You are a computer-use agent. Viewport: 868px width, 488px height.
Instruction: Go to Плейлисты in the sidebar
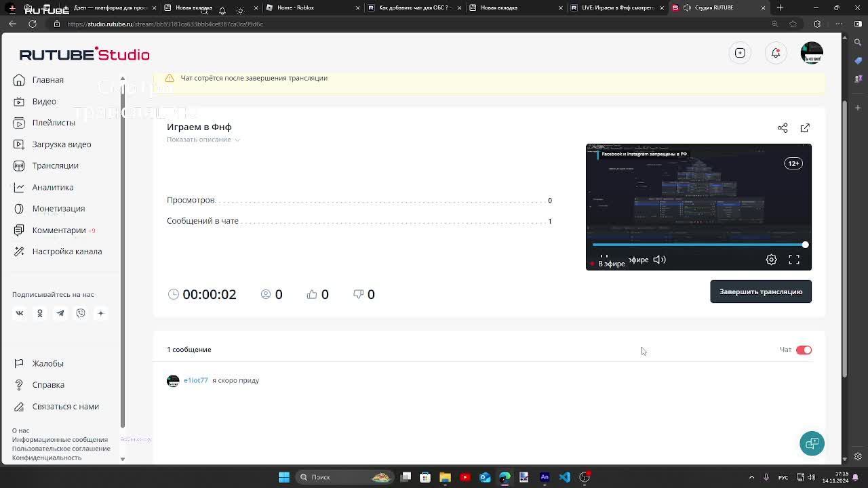click(x=54, y=123)
